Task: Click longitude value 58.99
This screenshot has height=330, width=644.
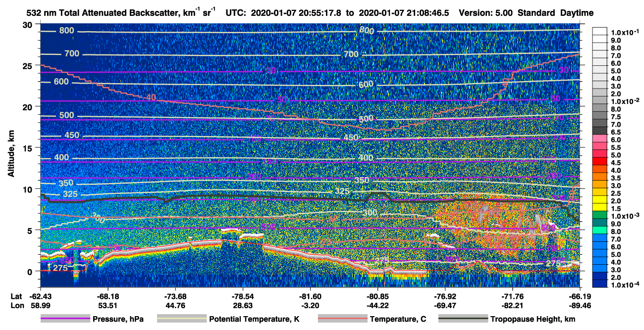Action: pyautogui.click(x=41, y=305)
